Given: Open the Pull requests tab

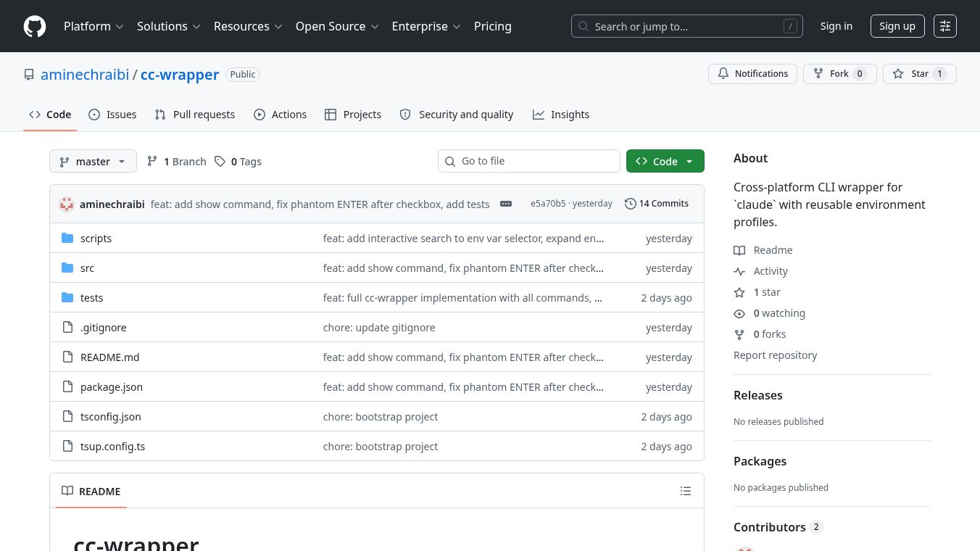Looking at the screenshot, I should [x=195, y=115].
